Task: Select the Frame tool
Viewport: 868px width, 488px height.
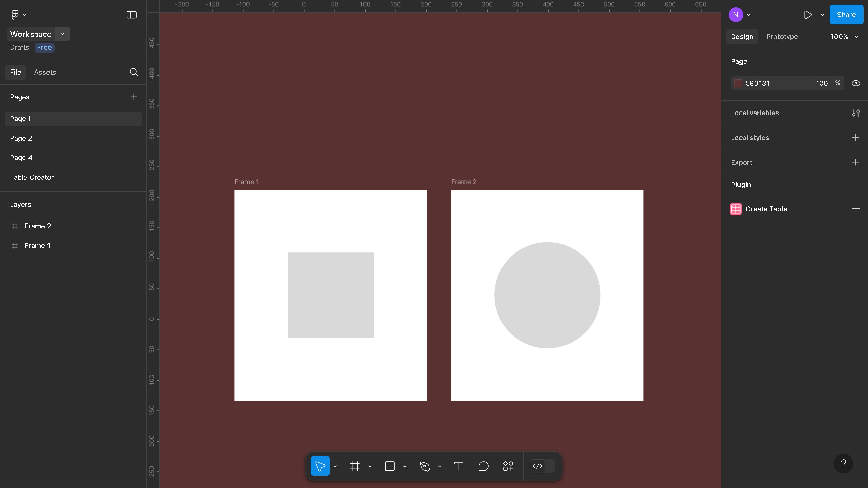Action: [x=355, y=466]
